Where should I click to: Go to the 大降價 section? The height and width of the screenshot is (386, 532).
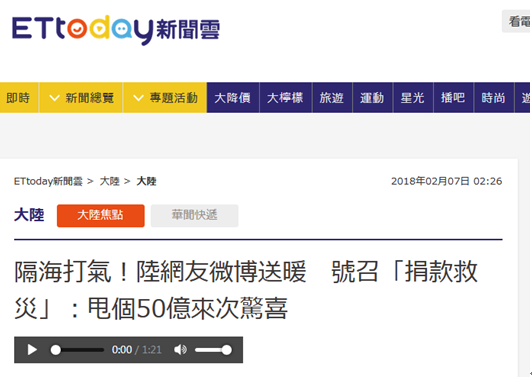pyautogui.click(x=233, y=98)
